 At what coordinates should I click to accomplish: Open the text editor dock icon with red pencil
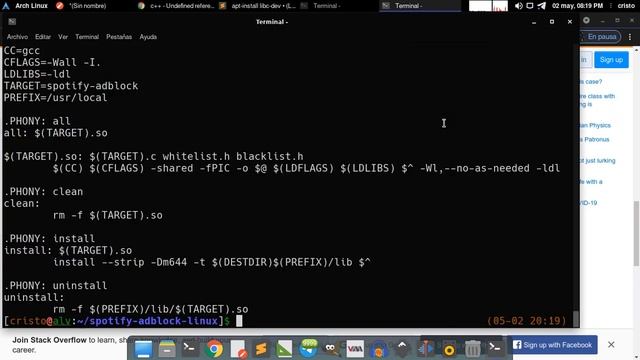pos(238,349)
